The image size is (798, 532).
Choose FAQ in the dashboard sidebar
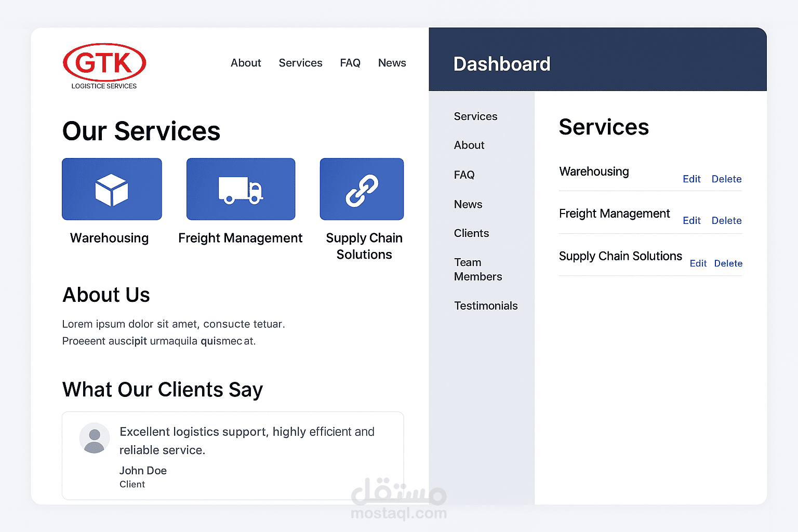(x=464, y=175)
